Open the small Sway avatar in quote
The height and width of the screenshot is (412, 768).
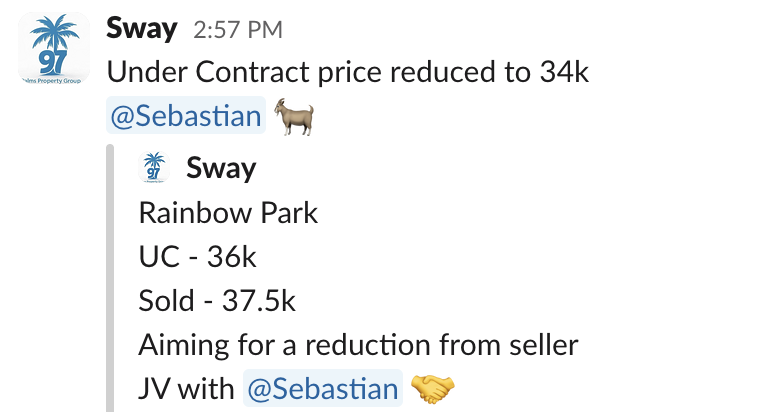[x=154, y=168]
